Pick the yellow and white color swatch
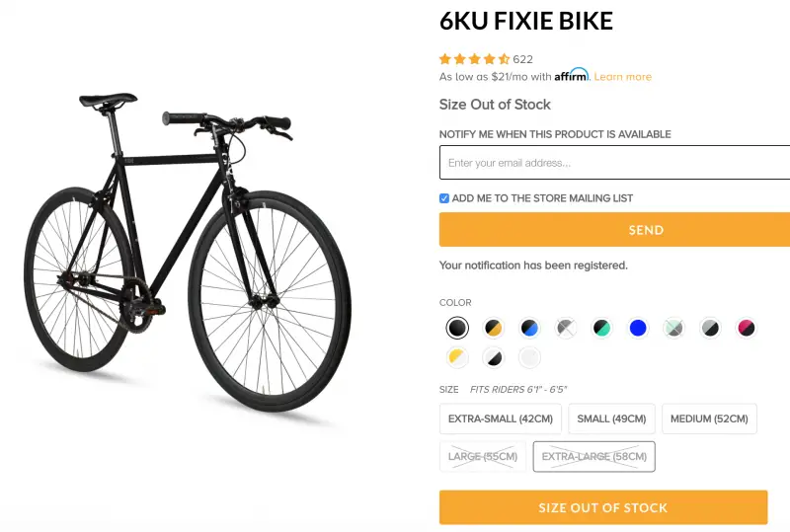790x532 pixels. 456,357
